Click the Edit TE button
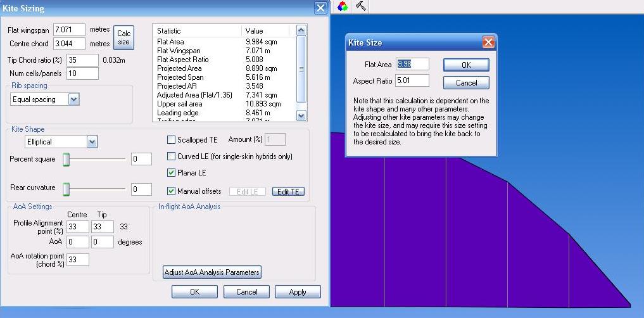644x318 pixels. 288,191
